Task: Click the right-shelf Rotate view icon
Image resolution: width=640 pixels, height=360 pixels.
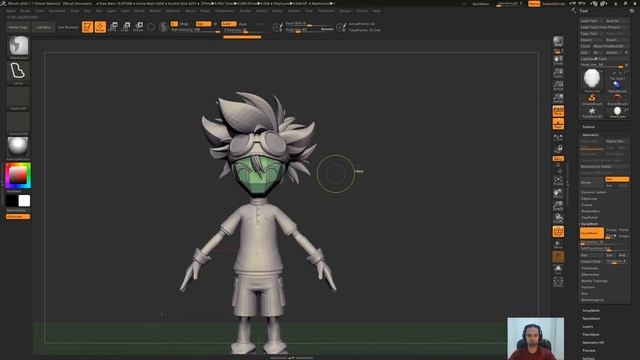Action: click(558, 218)
